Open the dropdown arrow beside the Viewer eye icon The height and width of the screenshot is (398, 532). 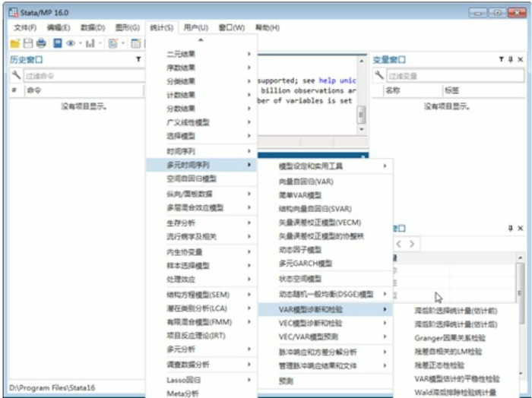81,43
